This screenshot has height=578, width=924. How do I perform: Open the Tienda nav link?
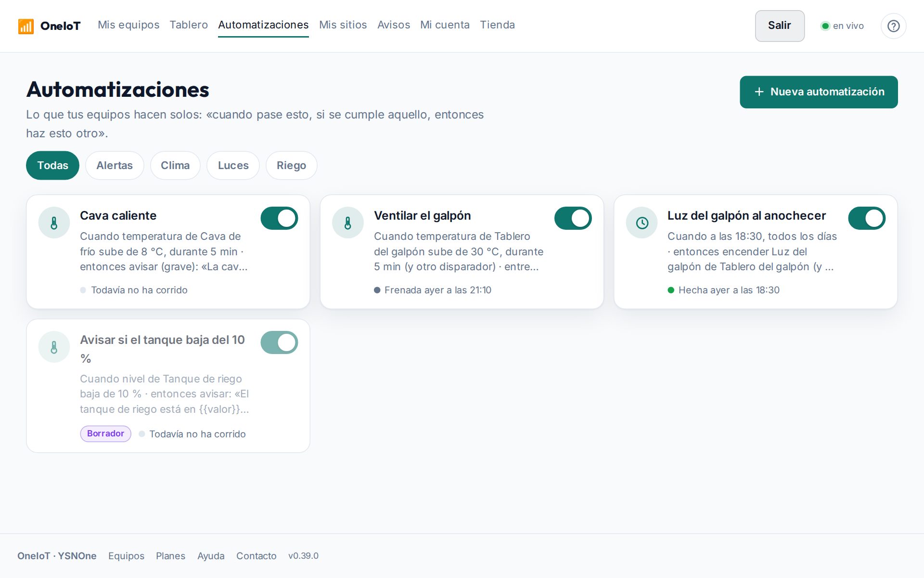(497, 25)
